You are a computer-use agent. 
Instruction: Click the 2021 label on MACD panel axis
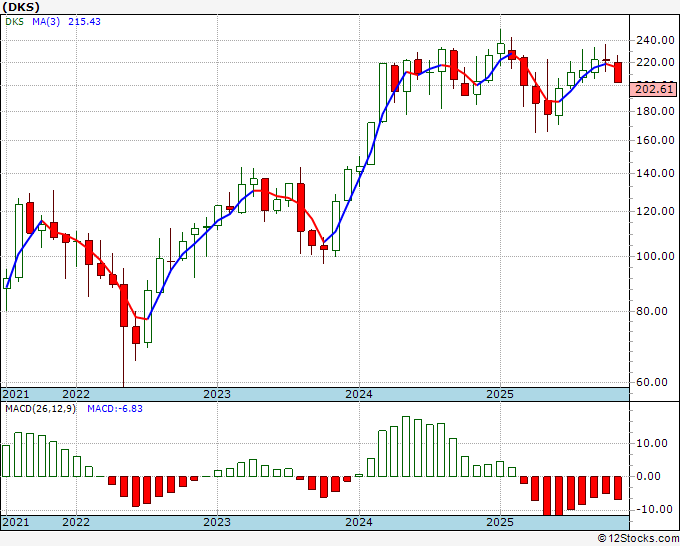(16, 522)
